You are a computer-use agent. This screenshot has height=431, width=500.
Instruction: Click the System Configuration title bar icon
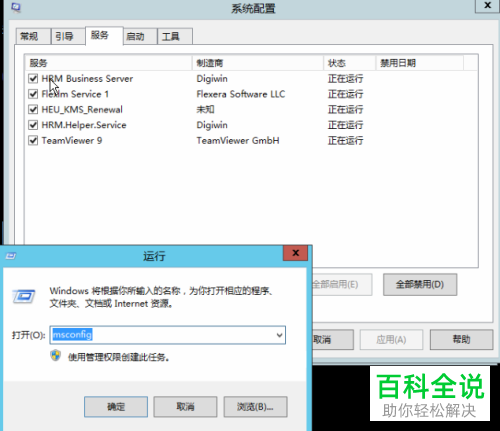[16, 7]
